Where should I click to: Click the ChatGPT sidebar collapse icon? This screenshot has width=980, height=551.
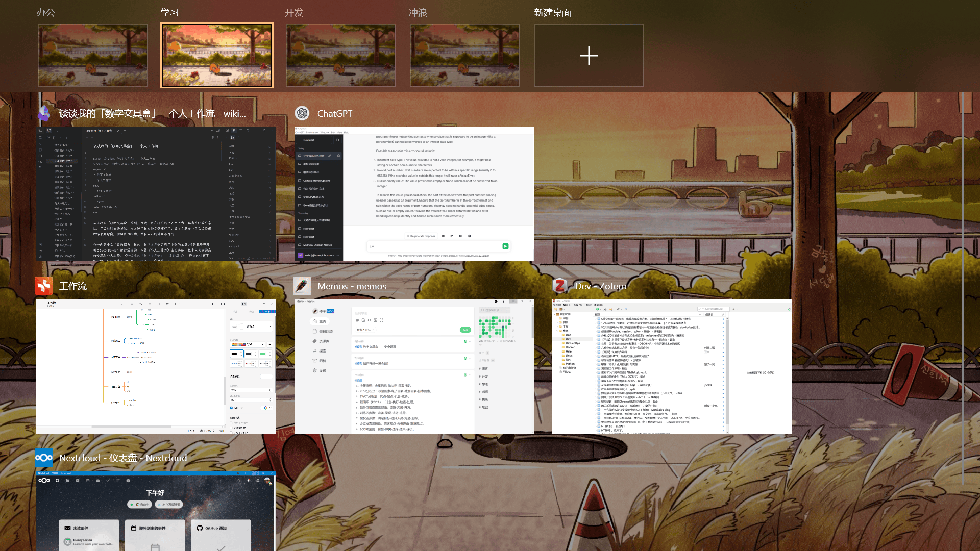(x=337, y=140)
